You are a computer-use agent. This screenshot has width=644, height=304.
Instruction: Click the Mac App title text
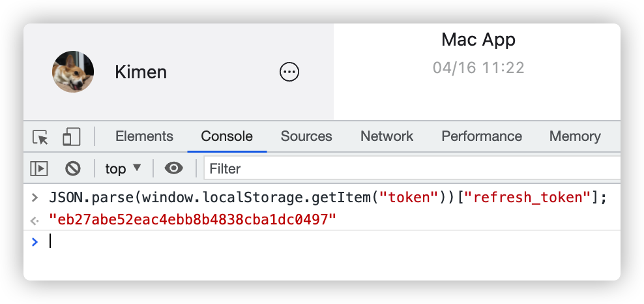point(478,40)
